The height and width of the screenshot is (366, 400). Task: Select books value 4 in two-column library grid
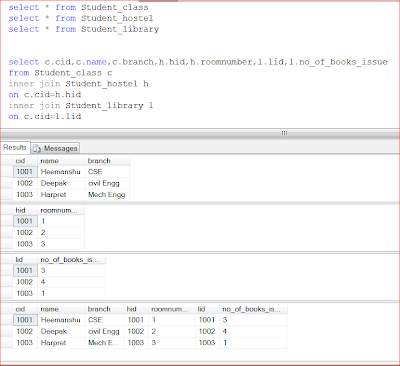click(x=72, y=282)
